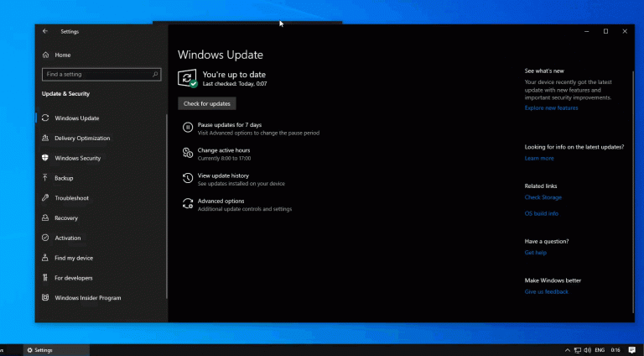
Task: Click the pause icon next to Pause updates
Action: tap(188, 128)
